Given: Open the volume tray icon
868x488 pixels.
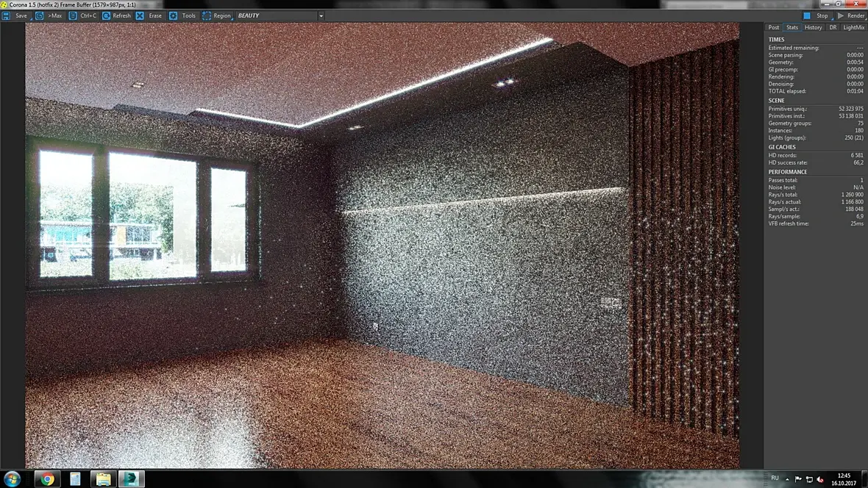Looking at the screenshot, I should [x=820, y=479].
